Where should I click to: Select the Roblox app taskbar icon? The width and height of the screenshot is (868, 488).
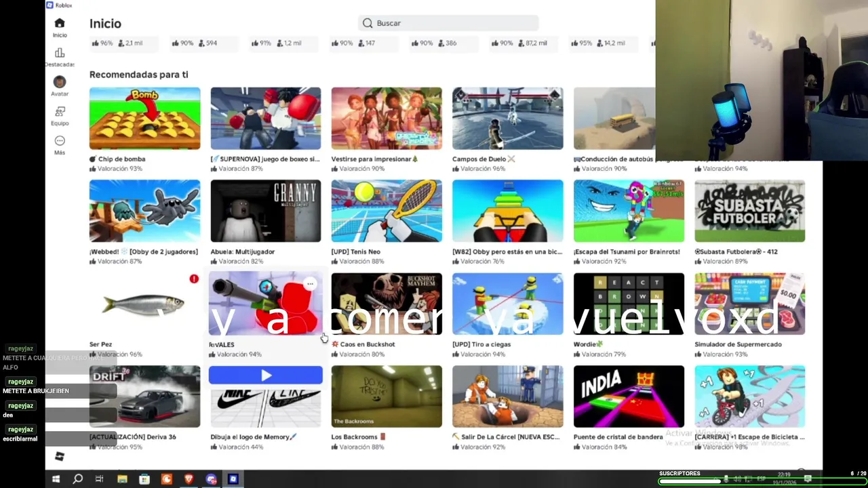[233, 479]
